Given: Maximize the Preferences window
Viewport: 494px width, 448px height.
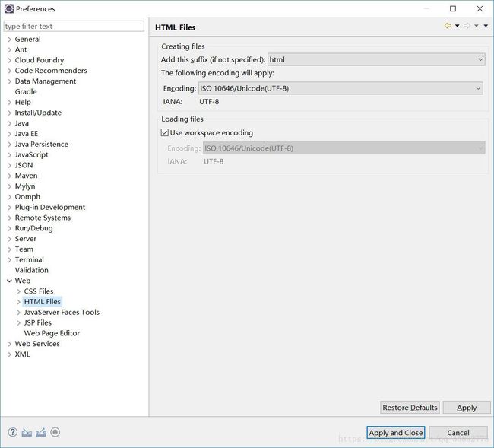Looking at the screenshot, I should (453, 9).
